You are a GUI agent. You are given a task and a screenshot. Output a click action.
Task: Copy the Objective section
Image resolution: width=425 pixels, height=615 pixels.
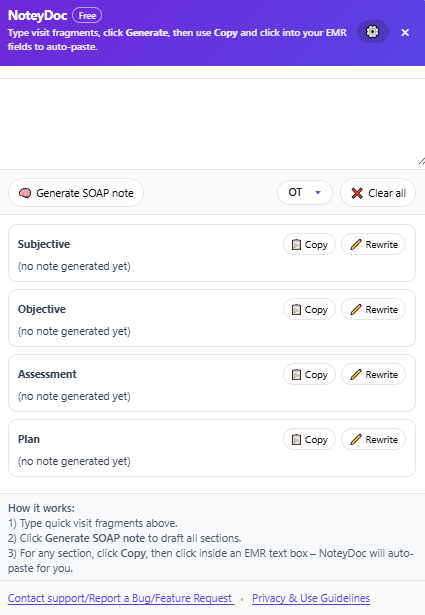pyautogui.click(x=309, y=309)
